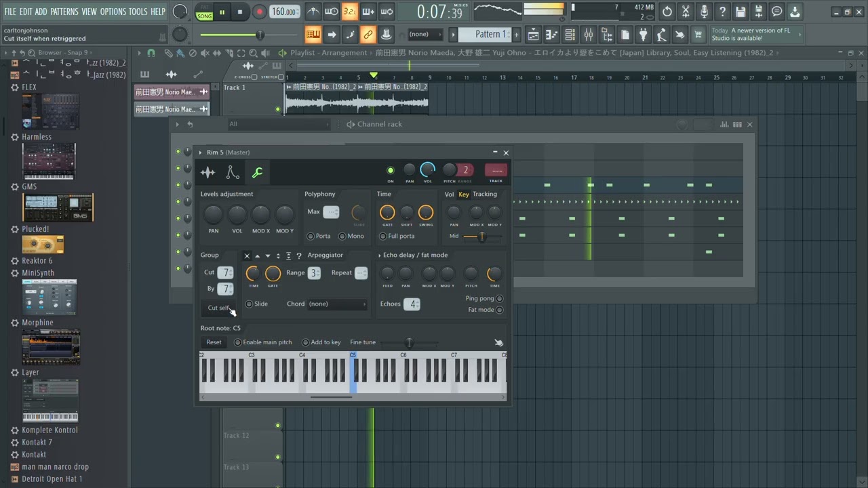
Task: Click the Rim 5 TRACK target button
Action: point(496,171)
